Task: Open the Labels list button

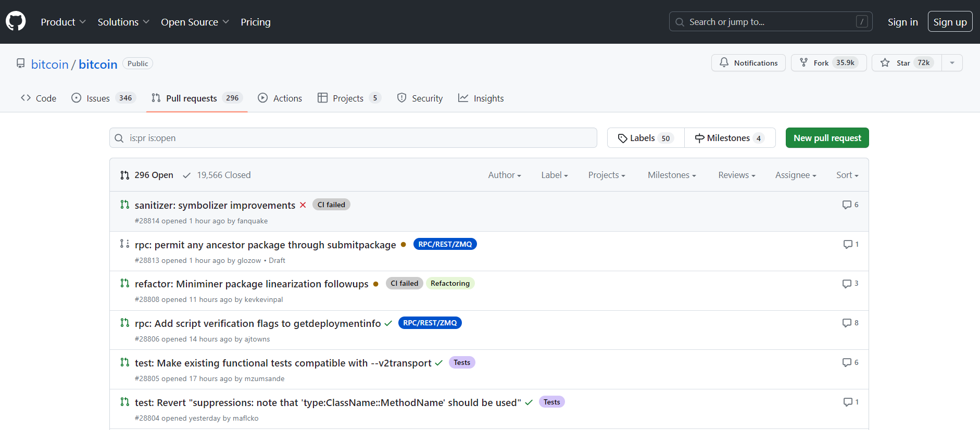Action: click(646, 138)
